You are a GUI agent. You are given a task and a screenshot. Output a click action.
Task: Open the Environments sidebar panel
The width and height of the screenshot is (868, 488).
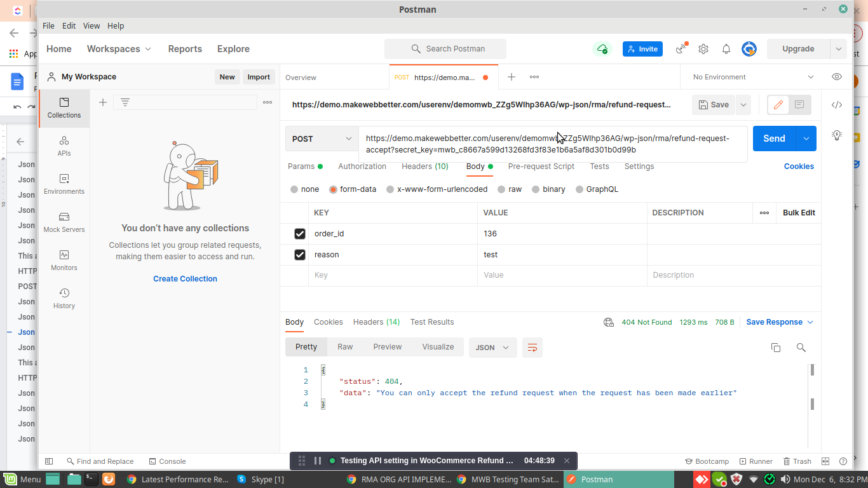64,184
